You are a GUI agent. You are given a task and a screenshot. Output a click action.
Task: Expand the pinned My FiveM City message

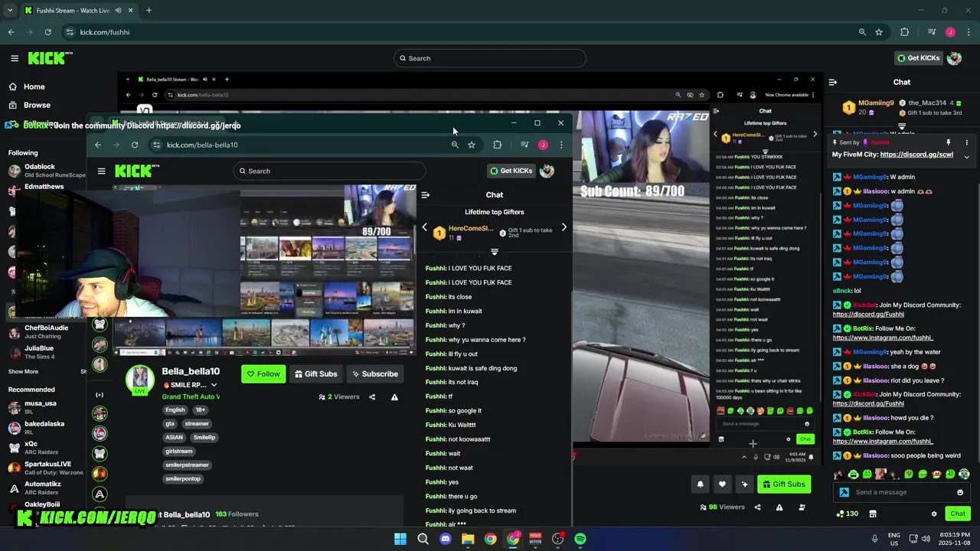click(966, 157)
